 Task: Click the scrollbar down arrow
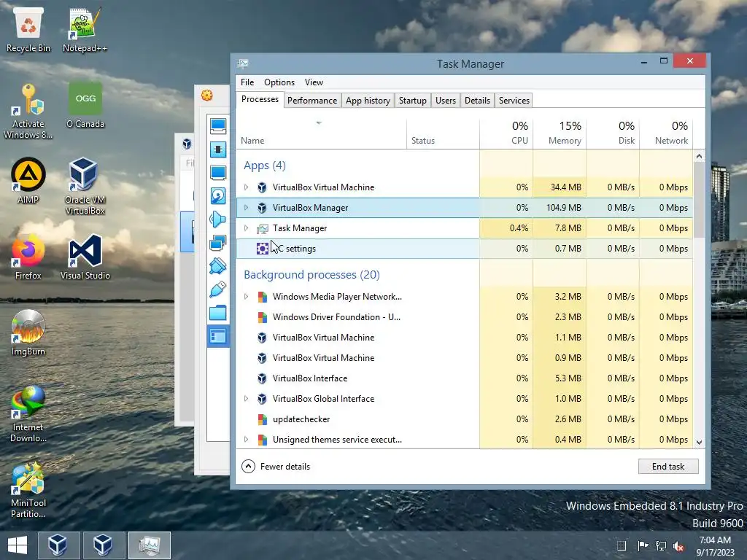(699, 443)
